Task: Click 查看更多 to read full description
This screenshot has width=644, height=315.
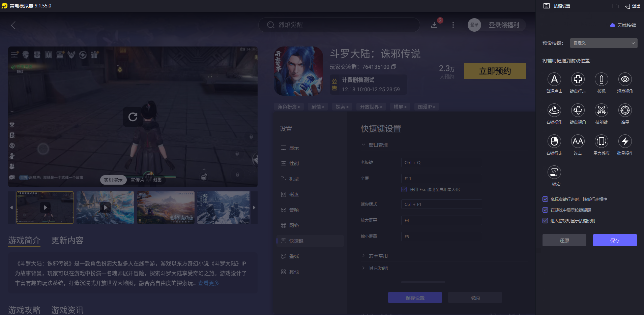Action: [x=208, y=283]
